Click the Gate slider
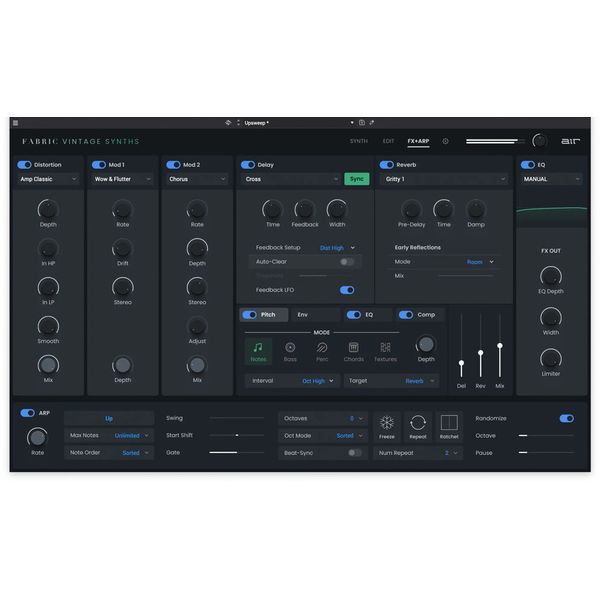Image resolution: width=600 pixels, height=600 pixels. coord(236,453)
